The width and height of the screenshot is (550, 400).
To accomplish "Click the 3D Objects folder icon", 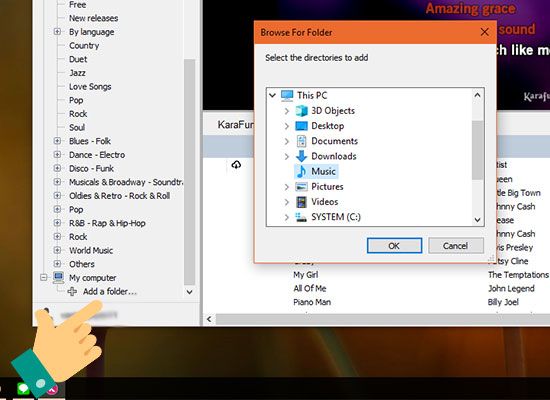I will [301, 111].
